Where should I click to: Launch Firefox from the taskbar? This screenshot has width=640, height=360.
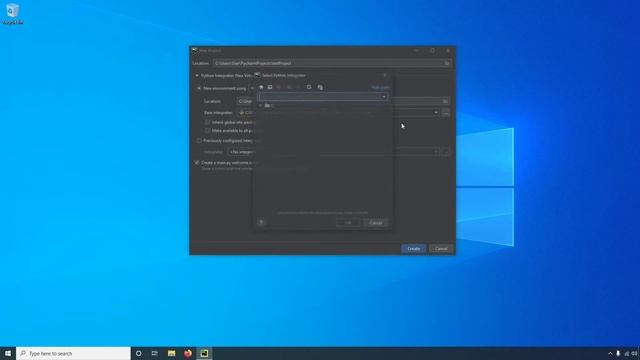pyautogui.click(x=188, y=353)
